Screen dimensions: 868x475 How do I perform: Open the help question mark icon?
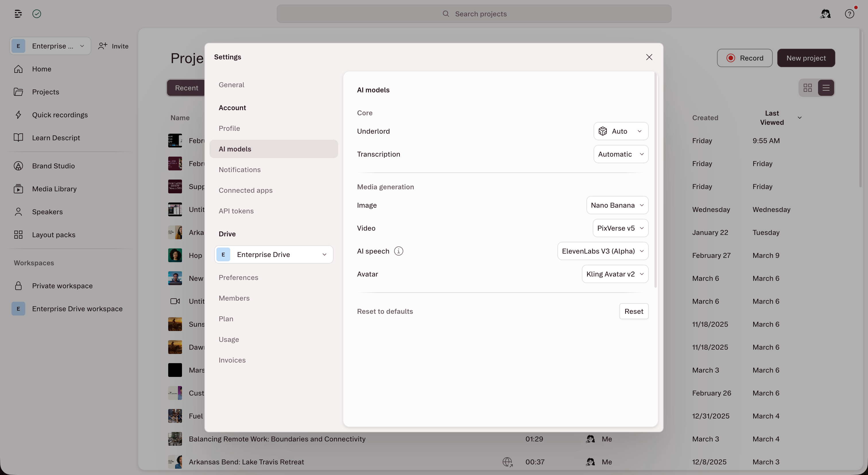click(x=849, y=14)
